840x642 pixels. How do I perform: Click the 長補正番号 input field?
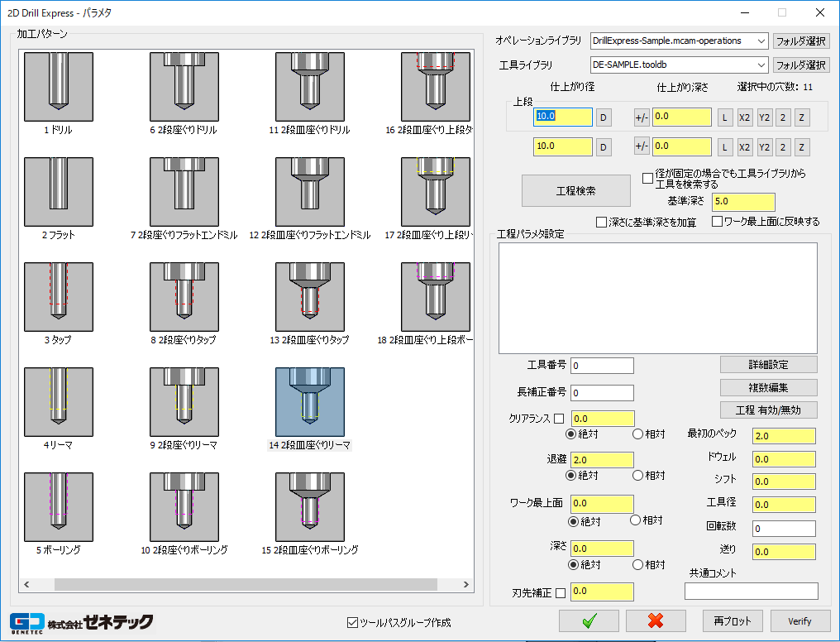click(x=602, y=393)
